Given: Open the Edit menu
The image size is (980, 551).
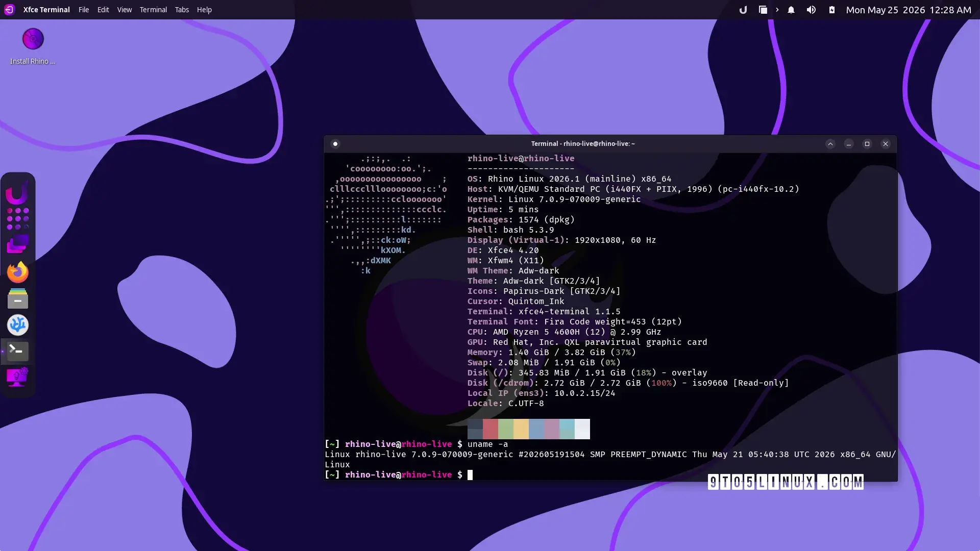Looking at the screenshot, I should tap(103, 10).
